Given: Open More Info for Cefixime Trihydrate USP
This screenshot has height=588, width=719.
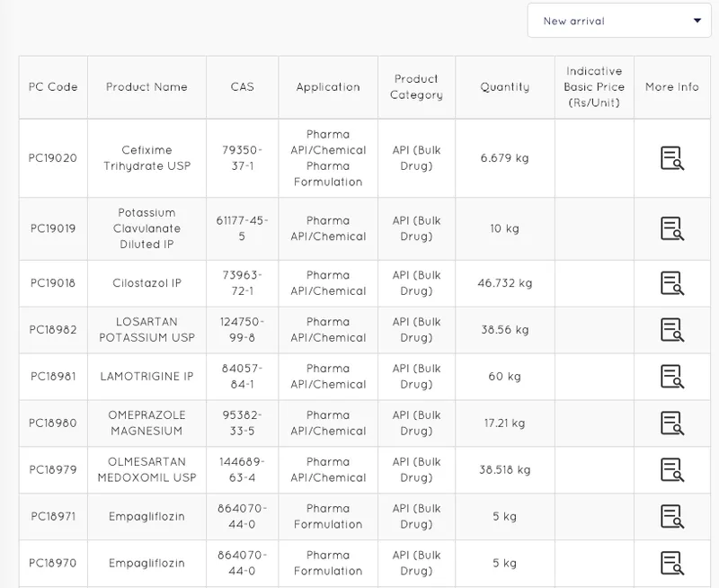Looking at the screenshot, I should click(671, 158).
